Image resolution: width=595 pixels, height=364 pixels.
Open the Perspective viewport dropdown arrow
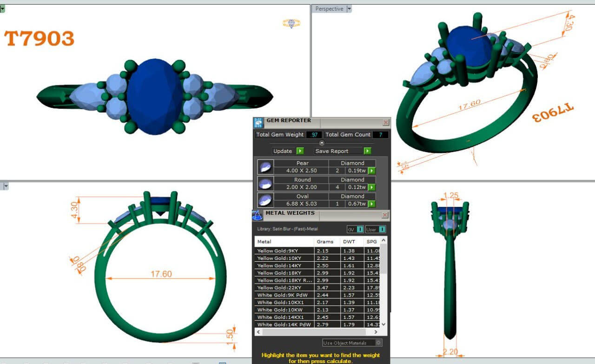point(349,9)
